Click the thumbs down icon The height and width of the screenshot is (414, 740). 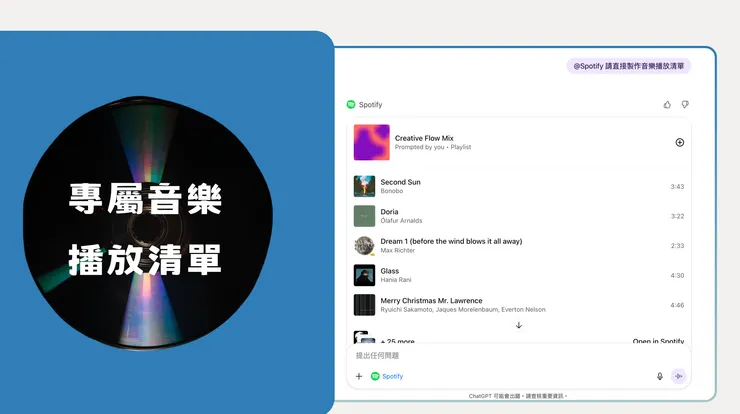click(x=685, y=104)
